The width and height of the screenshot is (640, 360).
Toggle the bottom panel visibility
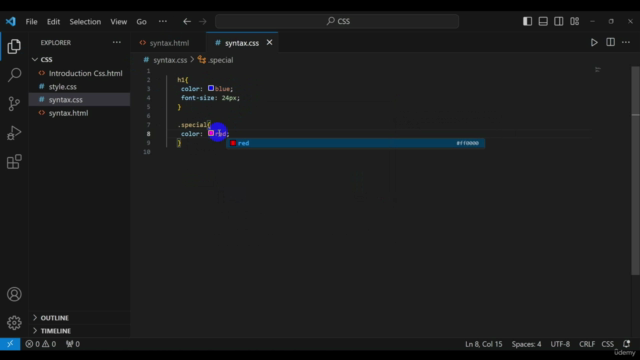click(x=543, y=21)
